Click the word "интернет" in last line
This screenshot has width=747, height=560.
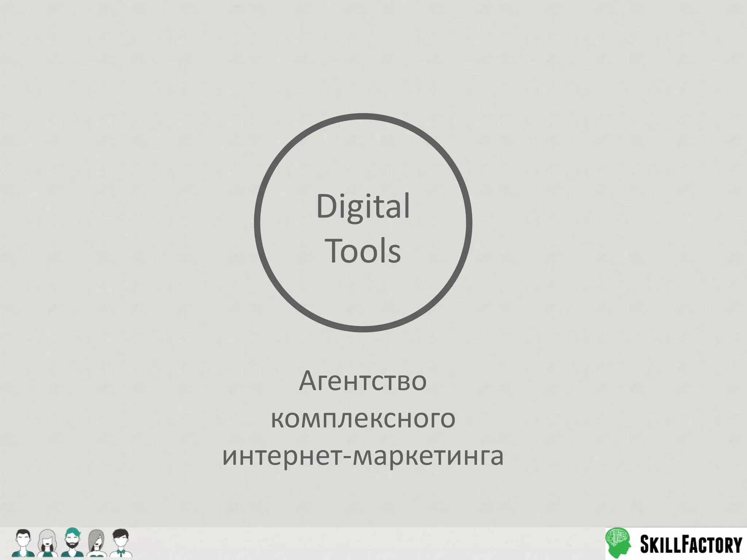[282, 456]
